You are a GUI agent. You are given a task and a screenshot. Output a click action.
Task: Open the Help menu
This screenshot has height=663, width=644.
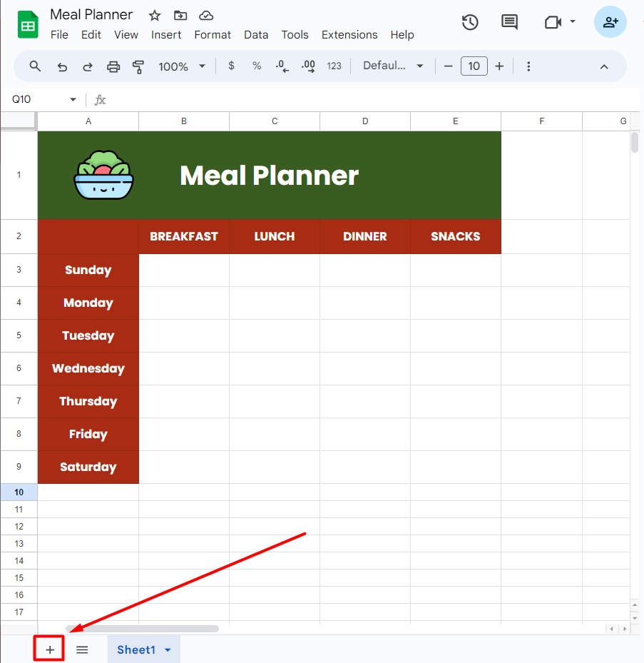coord(402,35)
